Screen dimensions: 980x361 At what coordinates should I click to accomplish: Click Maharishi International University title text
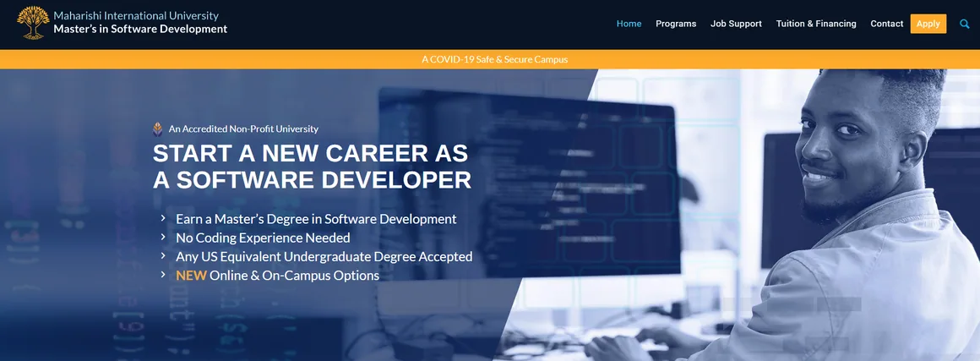click(136, 16)
